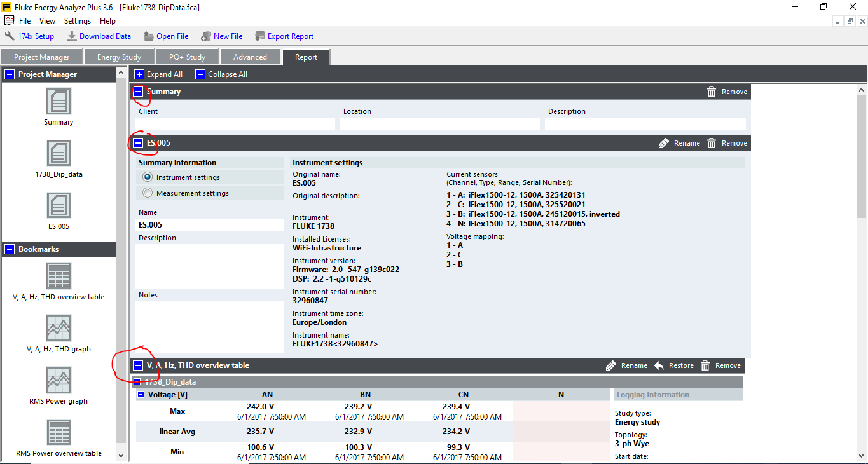
Task: Click in the ES.005 Description text area
Action: (210, 266)
